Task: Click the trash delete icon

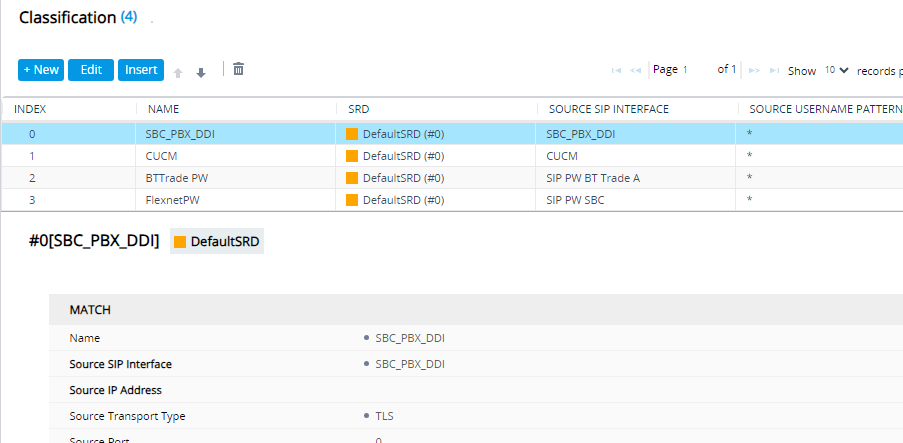Action: [238, 69]
